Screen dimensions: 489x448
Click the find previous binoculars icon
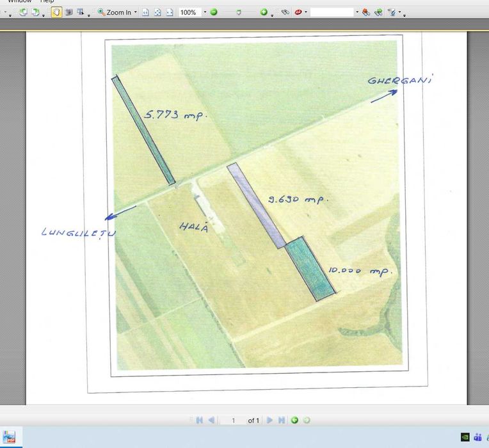[x=366, y=12]
